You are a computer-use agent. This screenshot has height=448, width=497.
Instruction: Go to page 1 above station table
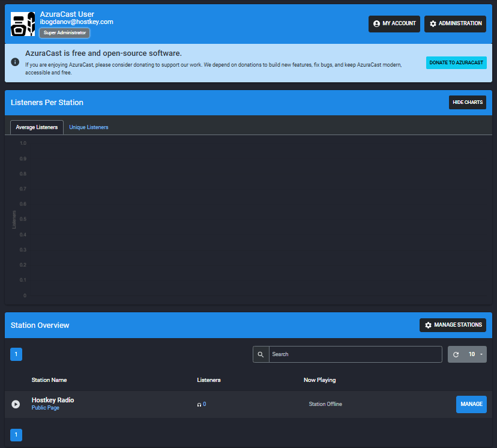[x=16, y=354]
